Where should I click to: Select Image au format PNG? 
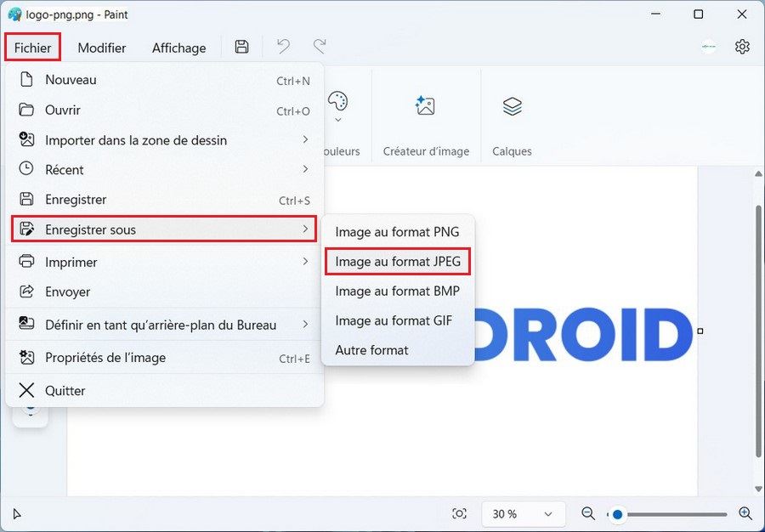[397, 231]
